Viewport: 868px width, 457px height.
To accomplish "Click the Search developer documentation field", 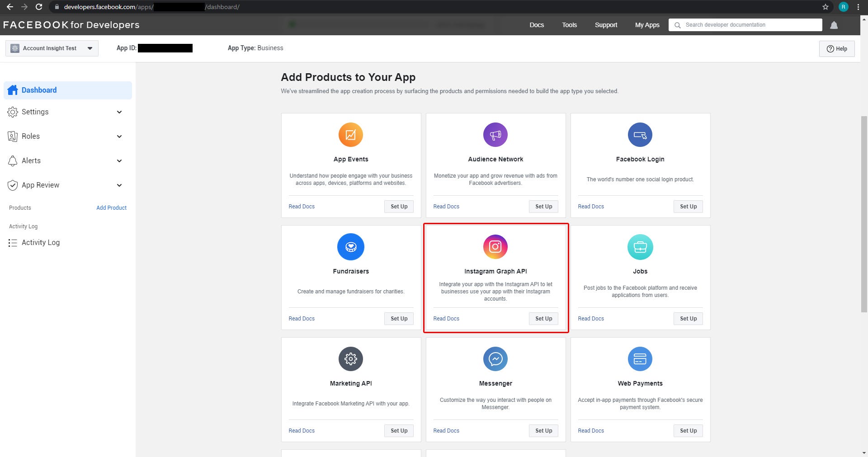I will click(x=745, y=25).
